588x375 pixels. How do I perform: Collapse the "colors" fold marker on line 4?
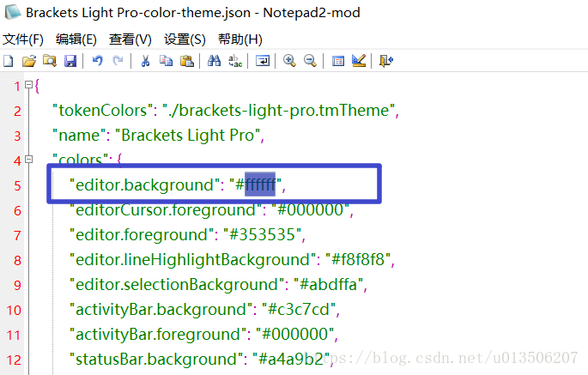click(x=28, y=160)
